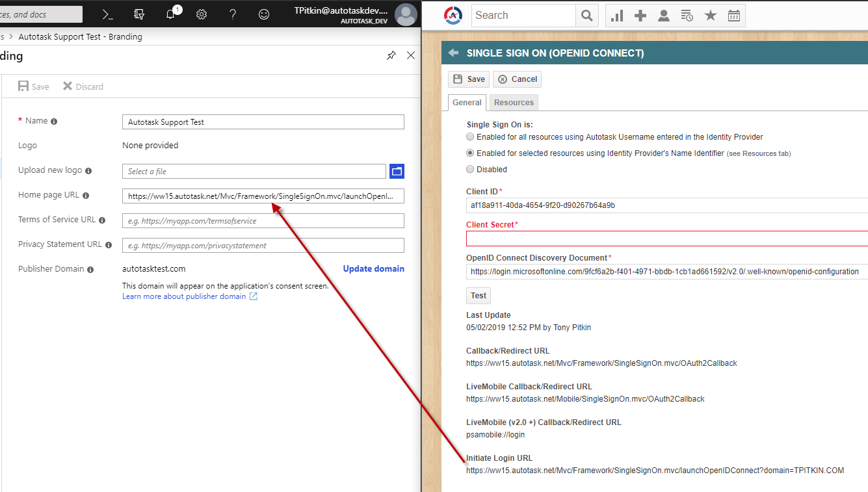
Task: Open Azure portal settings gear
Action: 201,14
